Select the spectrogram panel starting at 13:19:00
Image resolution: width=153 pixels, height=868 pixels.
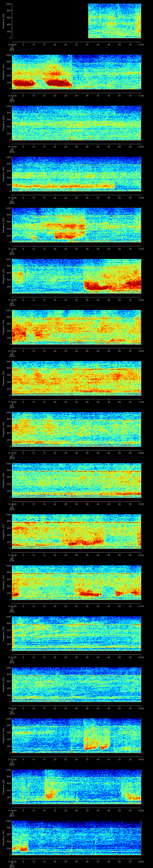click(76, 532)
